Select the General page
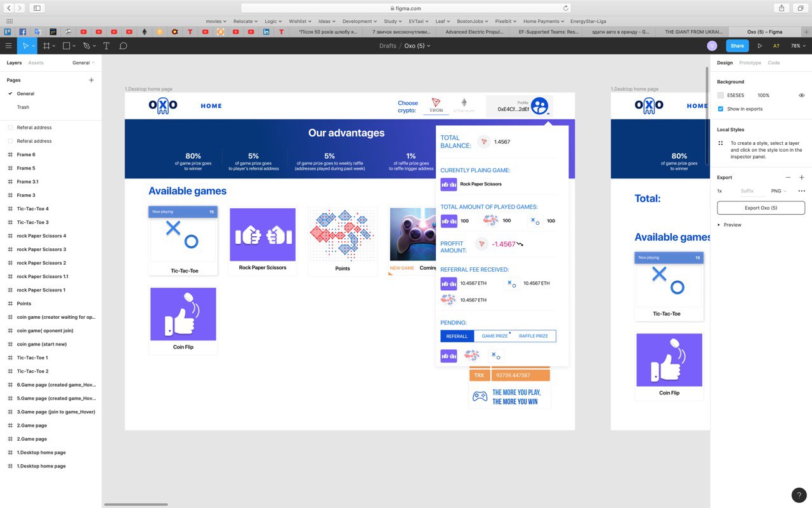This screenshot has height=508, width=812. point(25,93)
